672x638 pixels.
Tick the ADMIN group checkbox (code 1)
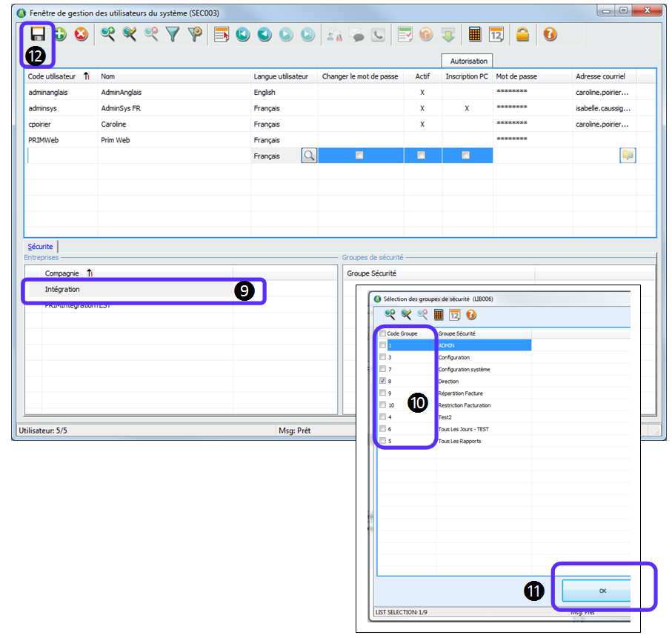tap(382, 345)
